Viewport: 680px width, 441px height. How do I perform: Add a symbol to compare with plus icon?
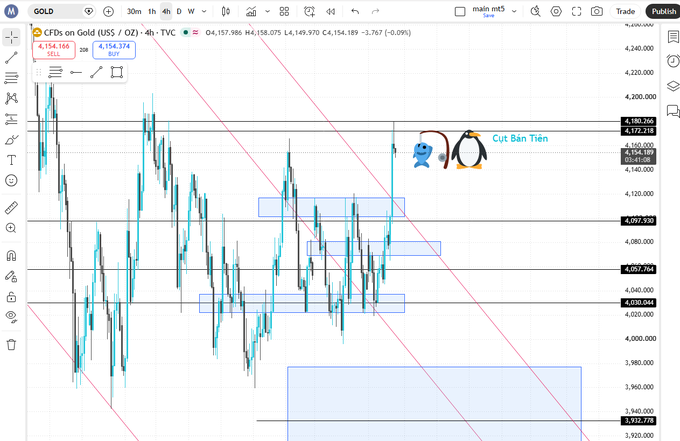pyautogui.click(x=108, y=11)
